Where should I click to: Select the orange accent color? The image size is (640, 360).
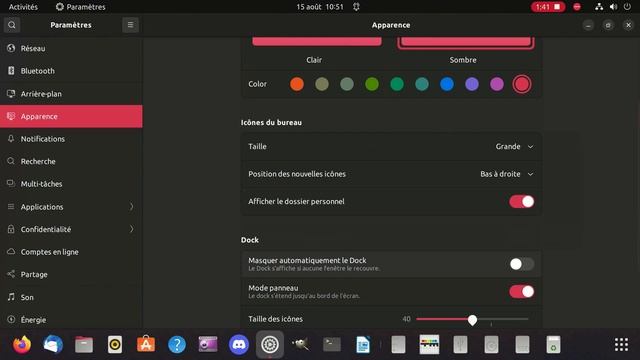[x=297, y=84]
